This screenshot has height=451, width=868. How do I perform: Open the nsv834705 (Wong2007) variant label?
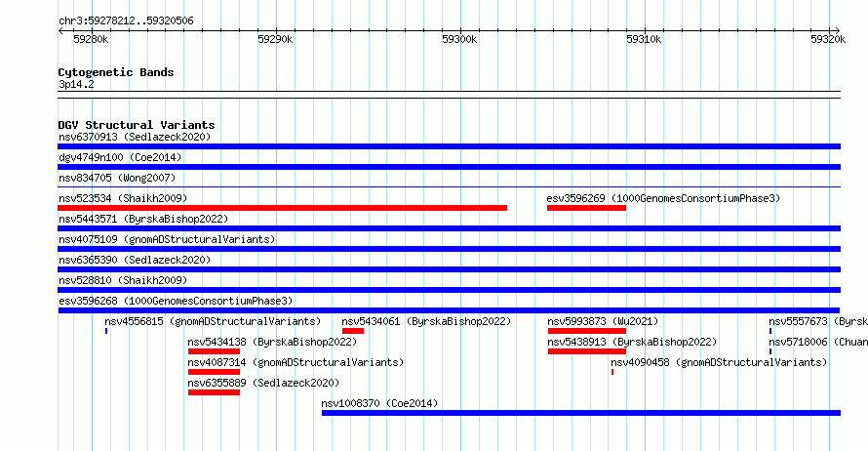click(x=117, y=178)
